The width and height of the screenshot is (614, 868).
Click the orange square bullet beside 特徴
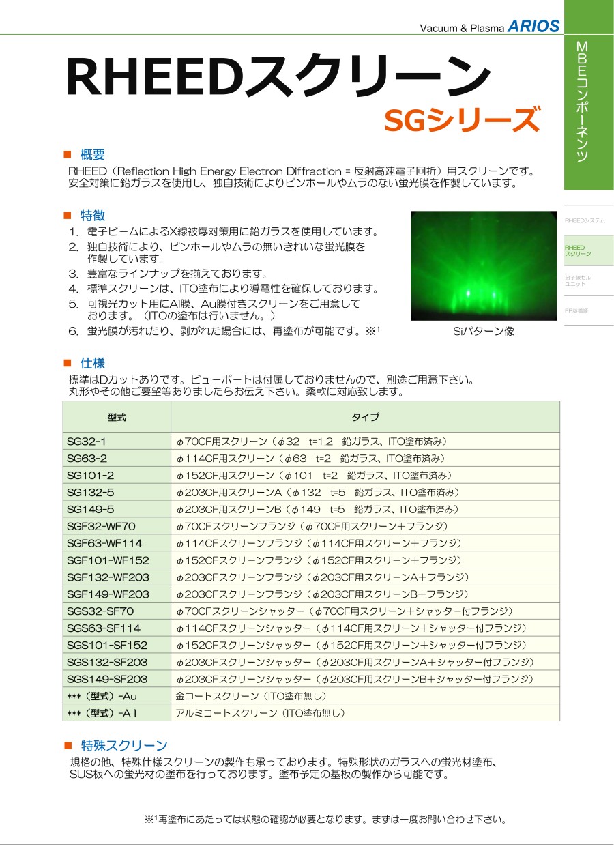(x=67, y=216)
